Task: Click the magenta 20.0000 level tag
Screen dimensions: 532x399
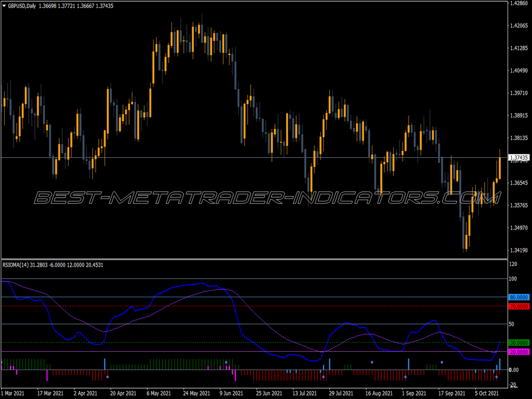Action: point(519,352)
